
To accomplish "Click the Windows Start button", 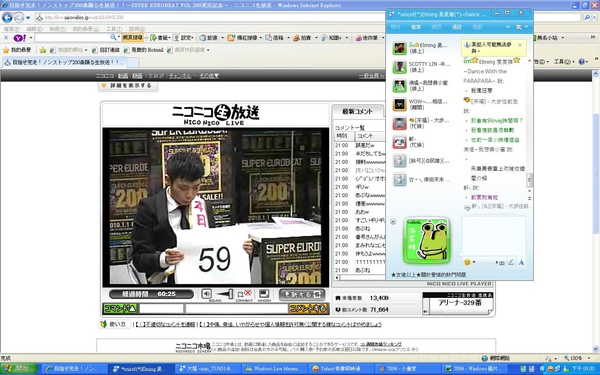I will pos(18,369).
